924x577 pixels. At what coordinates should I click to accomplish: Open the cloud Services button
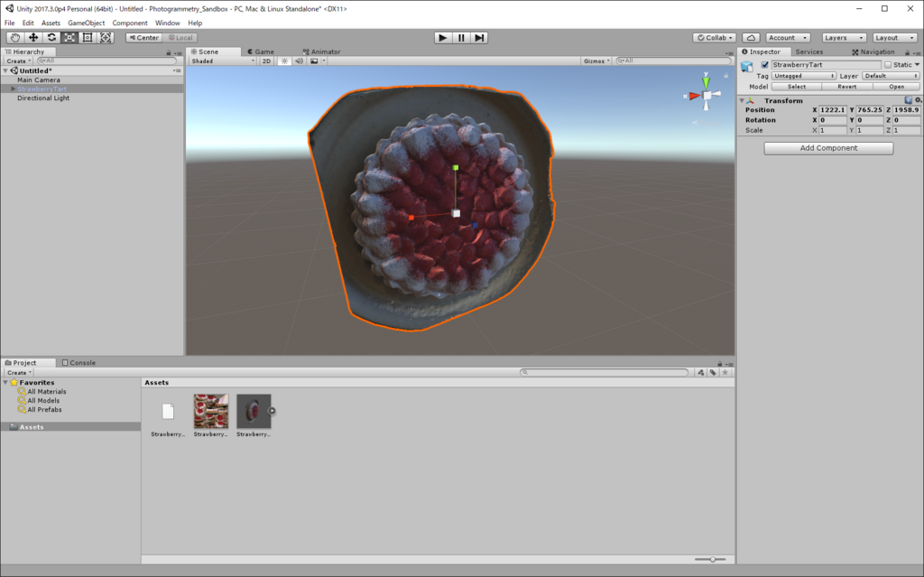[751, 38]
